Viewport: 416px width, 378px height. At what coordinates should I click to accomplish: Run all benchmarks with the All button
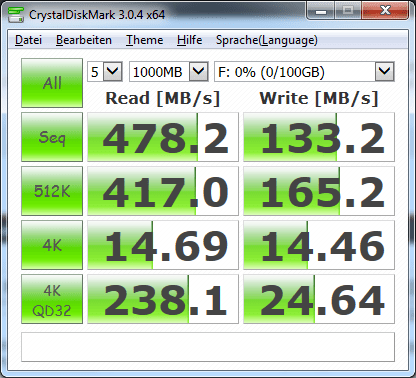tap(52, 83)
